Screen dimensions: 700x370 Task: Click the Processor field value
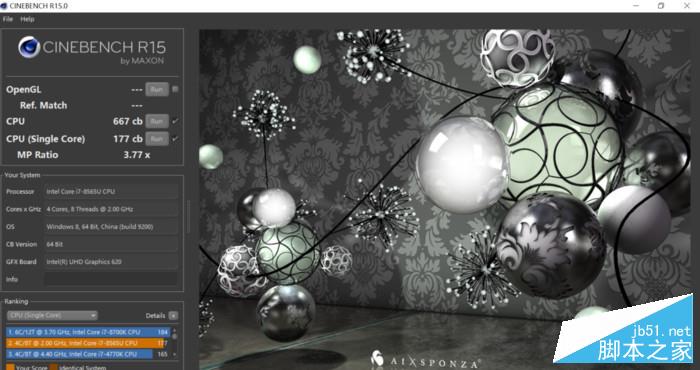[x=111, y=191]
